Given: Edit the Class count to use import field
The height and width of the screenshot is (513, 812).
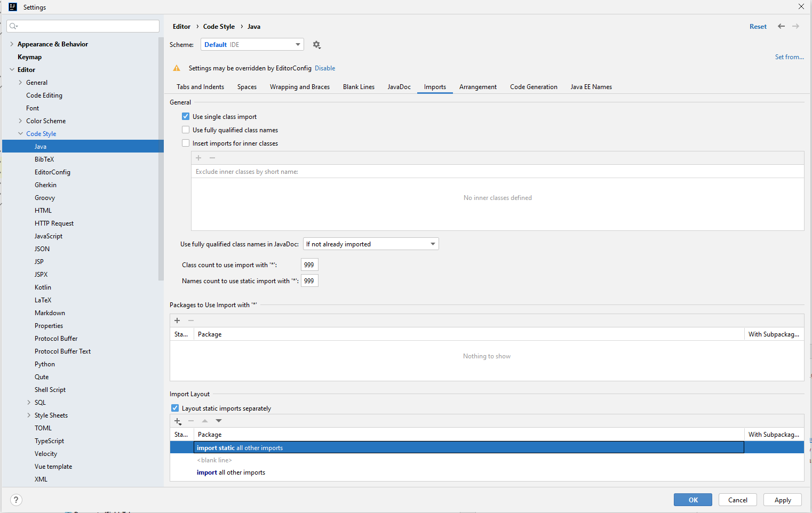Looking at the screenshot, I should [309, 264].
